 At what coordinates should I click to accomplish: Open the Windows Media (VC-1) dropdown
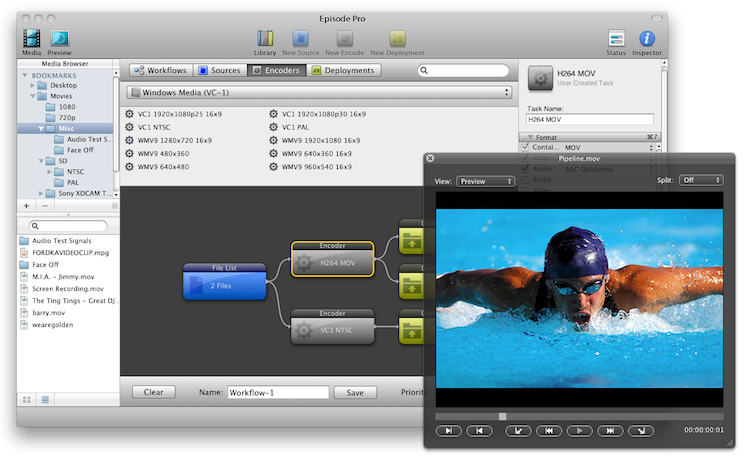317,92
